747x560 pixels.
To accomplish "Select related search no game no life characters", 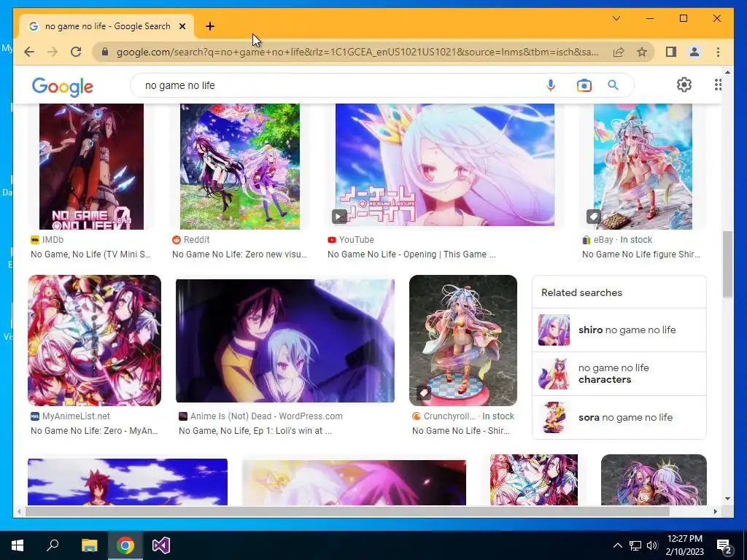I will click(x=619, y=374).
